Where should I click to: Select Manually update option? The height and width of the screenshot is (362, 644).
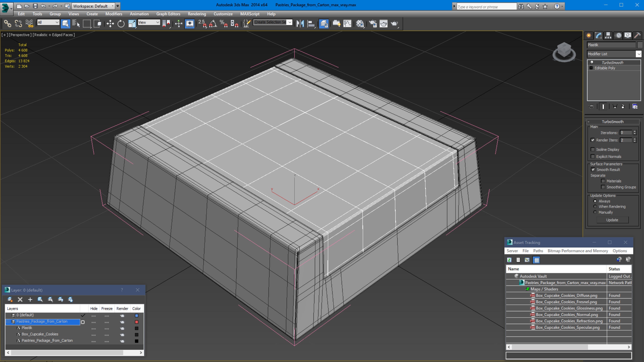pos(595,212)
